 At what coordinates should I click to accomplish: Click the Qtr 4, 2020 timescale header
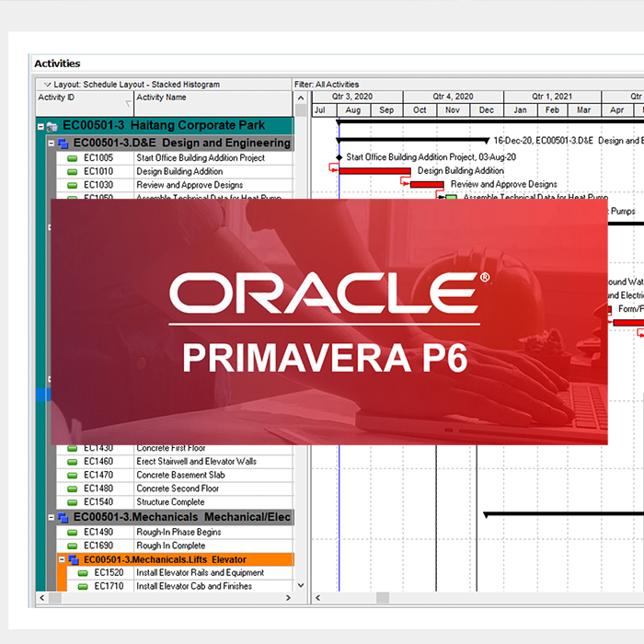pos(452,96)
